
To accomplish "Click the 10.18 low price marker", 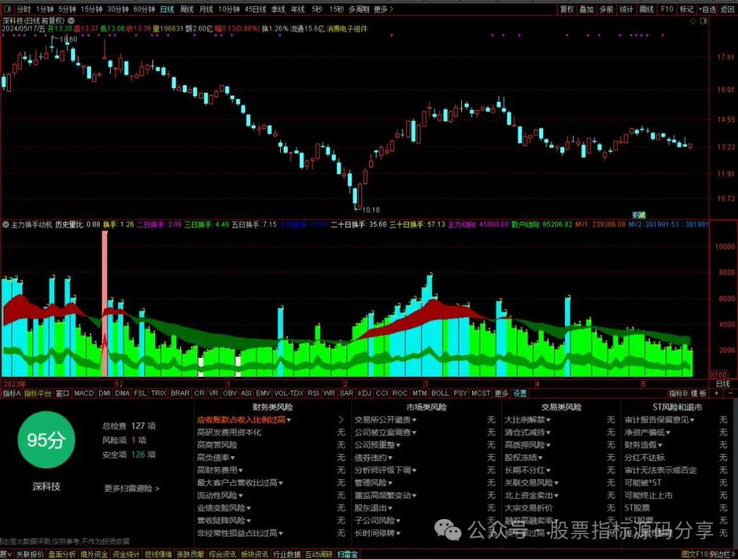I will 371,210.
